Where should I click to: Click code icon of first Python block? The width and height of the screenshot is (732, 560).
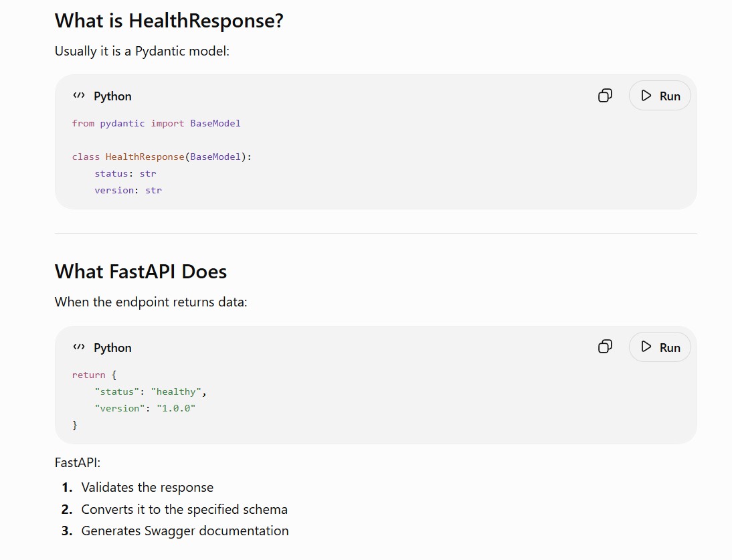click(x=79, y=96)
